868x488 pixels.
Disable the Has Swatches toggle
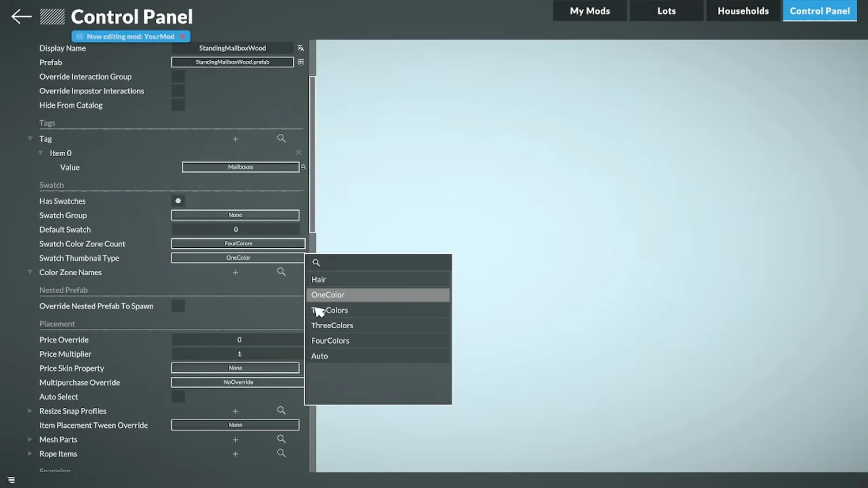click(178, 201)
